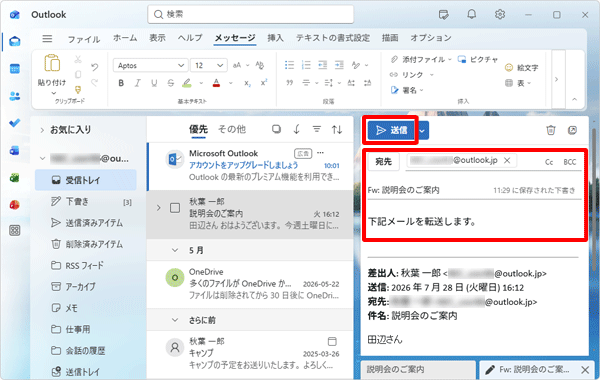Image resolution: width=600 pixels, height=380 pixels.
Task: Open the ヘルプ tab
Action: tap(190, 38)
